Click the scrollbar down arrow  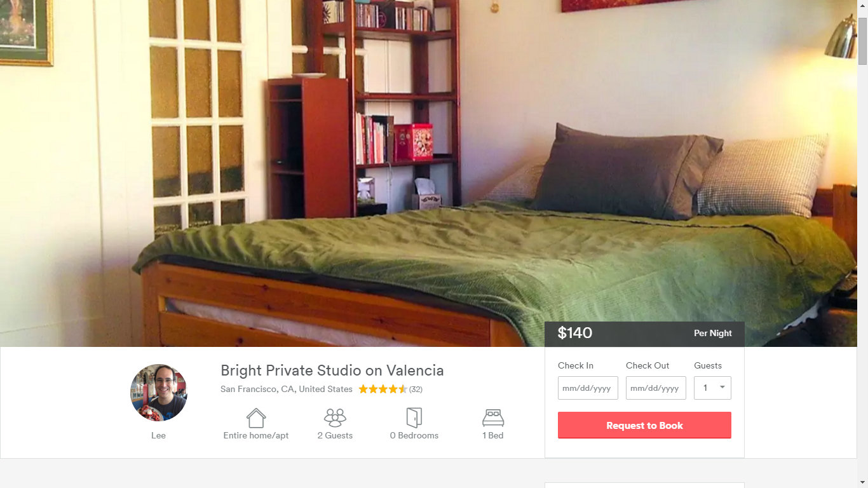pos(862,482)
